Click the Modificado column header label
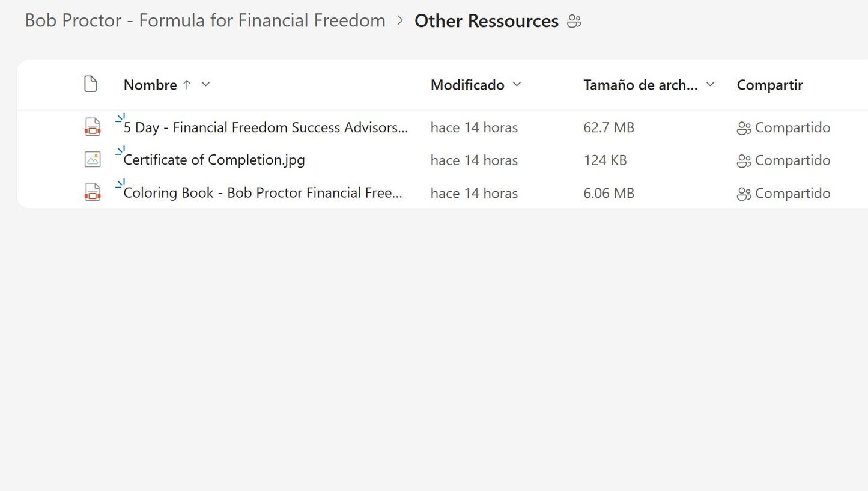This screenshot has width=868, height=491. click(x=467, y=85)
